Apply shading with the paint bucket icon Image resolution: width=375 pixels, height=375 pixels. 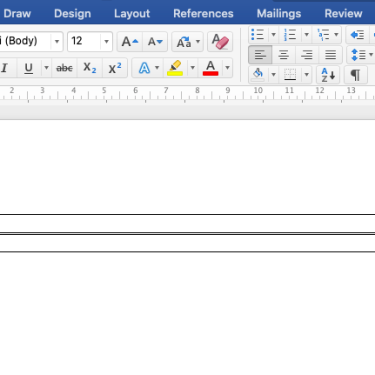coord(258,75)
